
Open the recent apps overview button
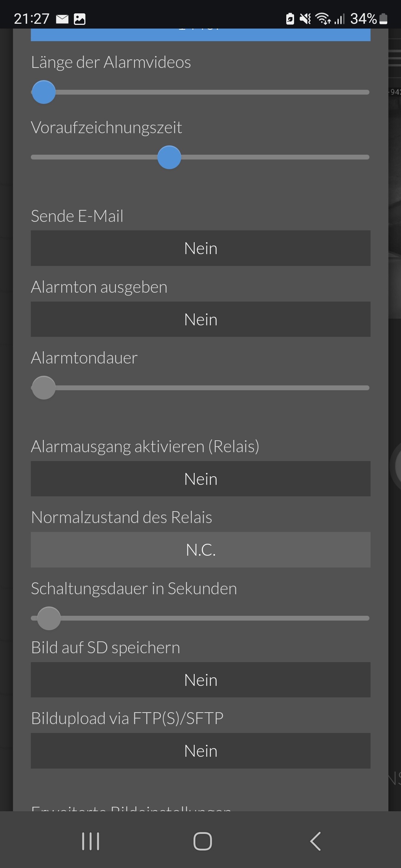(91, 841)
